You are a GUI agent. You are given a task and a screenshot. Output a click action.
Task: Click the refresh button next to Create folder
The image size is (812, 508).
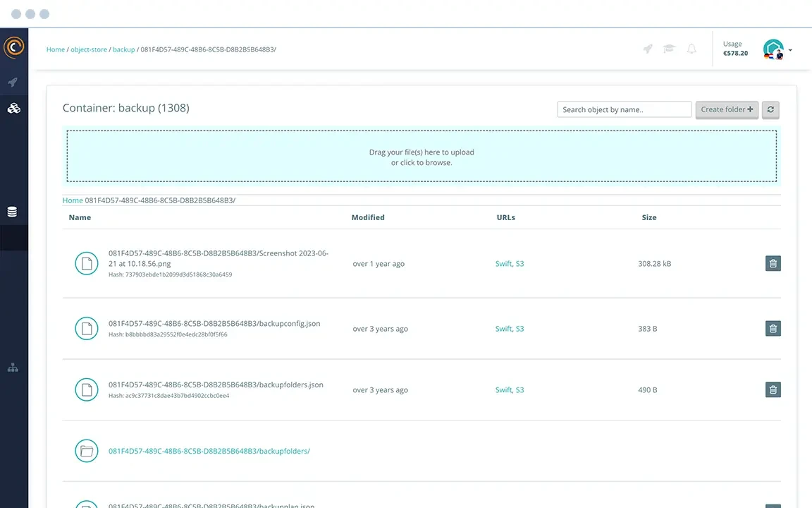click(770, 109)
